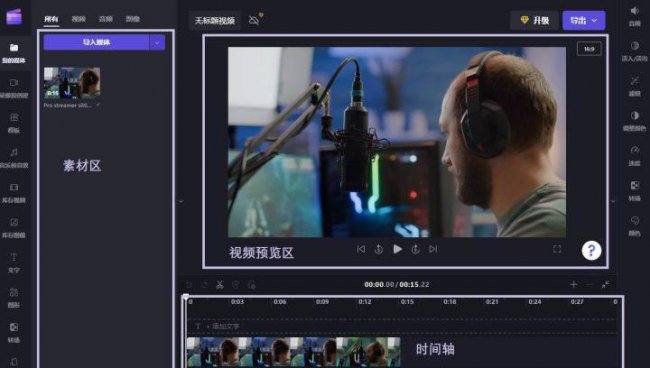650x368 pixels.
Task: Skip to the end of the video
Action: (x=433, y=249)
